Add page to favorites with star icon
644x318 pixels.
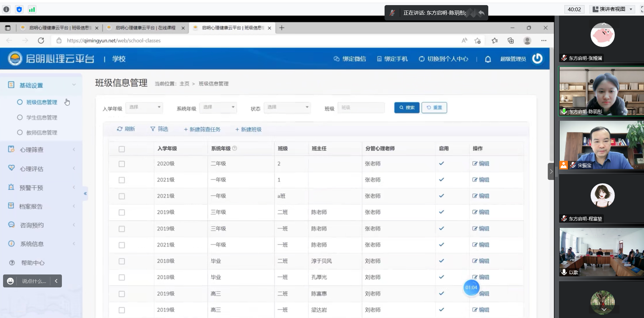tap(477, 40)
